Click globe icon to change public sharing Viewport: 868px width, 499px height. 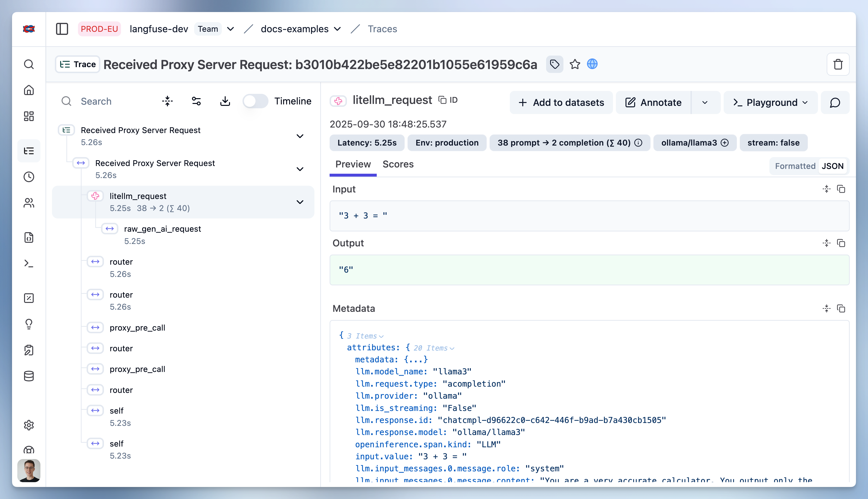pos(592,64)
